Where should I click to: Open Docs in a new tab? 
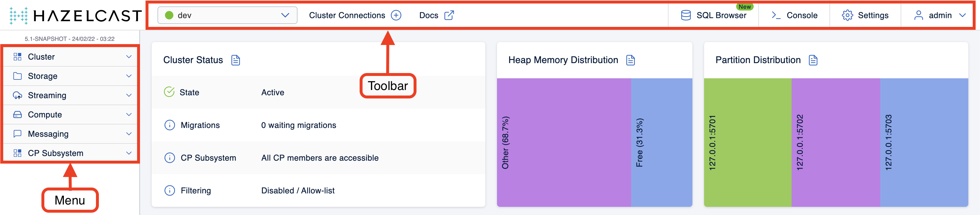(437, 15)
